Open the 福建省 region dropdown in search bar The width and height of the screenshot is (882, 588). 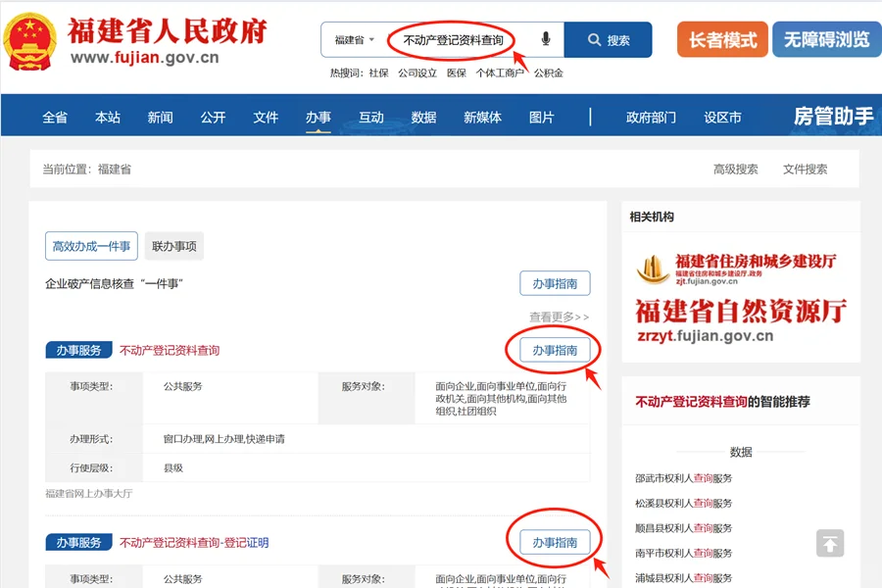(x=355, y=40)
